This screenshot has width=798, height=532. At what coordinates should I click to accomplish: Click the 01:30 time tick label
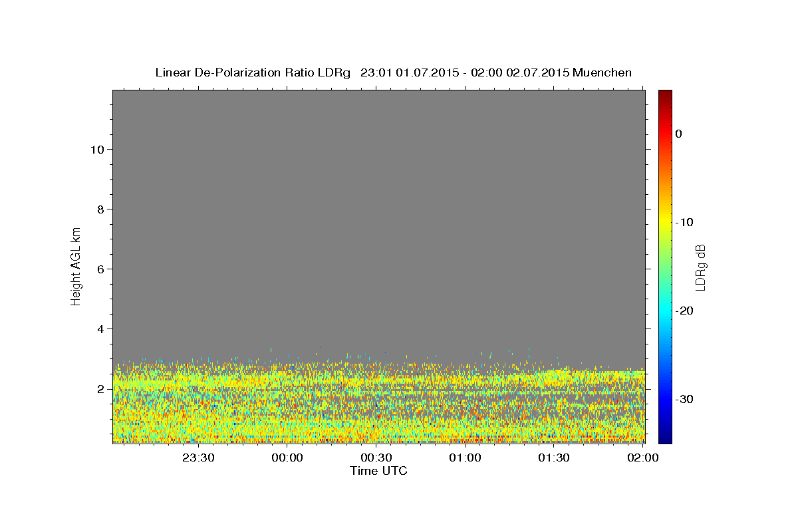tap(554, 458)
